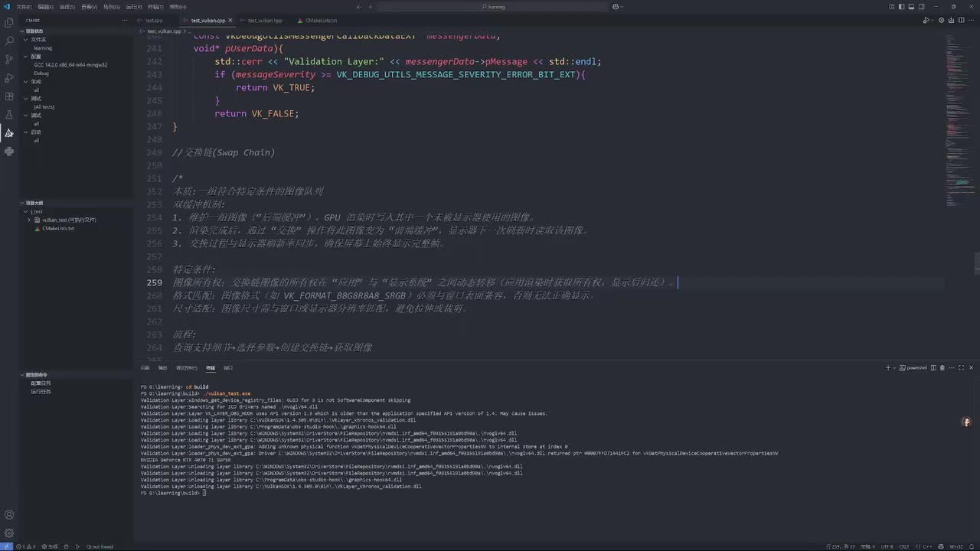Open Run and Debug view
The image size is (980, 551).
coord(9,78)
